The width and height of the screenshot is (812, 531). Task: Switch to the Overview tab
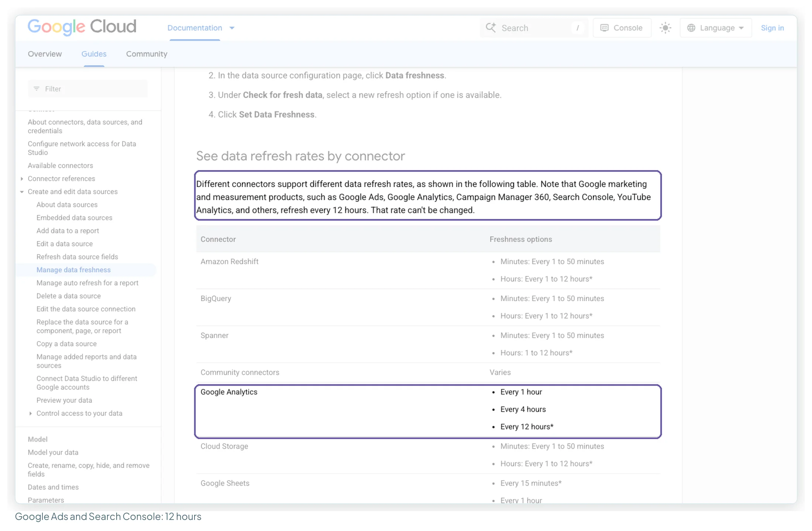(45, 54)
